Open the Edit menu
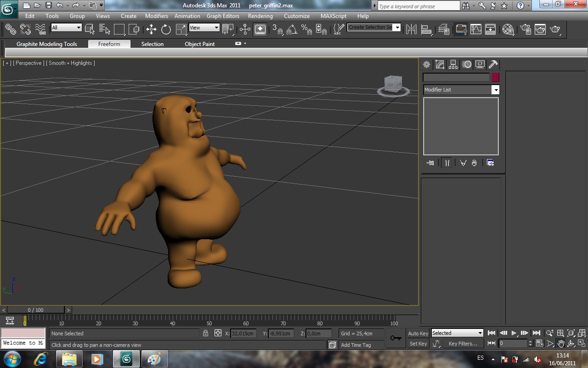 tap(30, 16)
